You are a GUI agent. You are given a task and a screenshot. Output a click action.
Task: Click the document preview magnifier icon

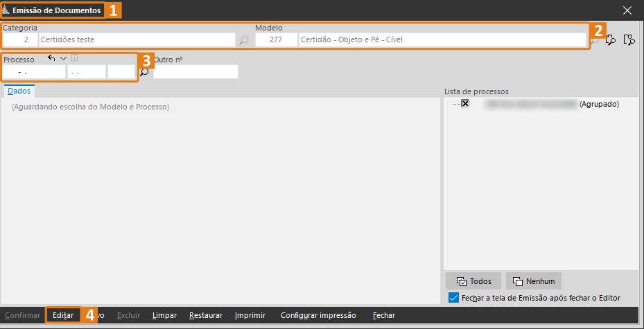[x=611, y=39]
